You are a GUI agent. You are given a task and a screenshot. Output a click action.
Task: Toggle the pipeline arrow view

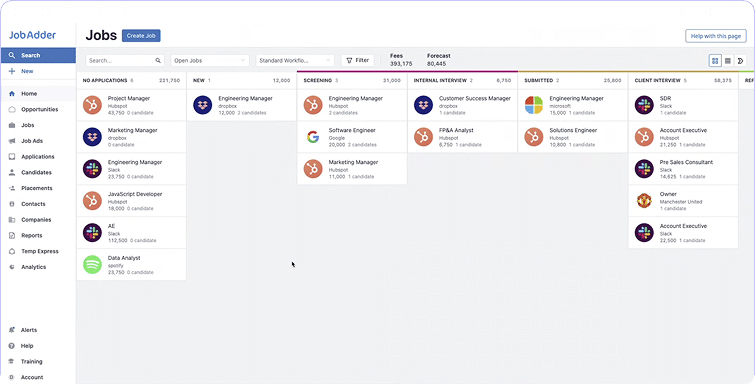(741, 61)
